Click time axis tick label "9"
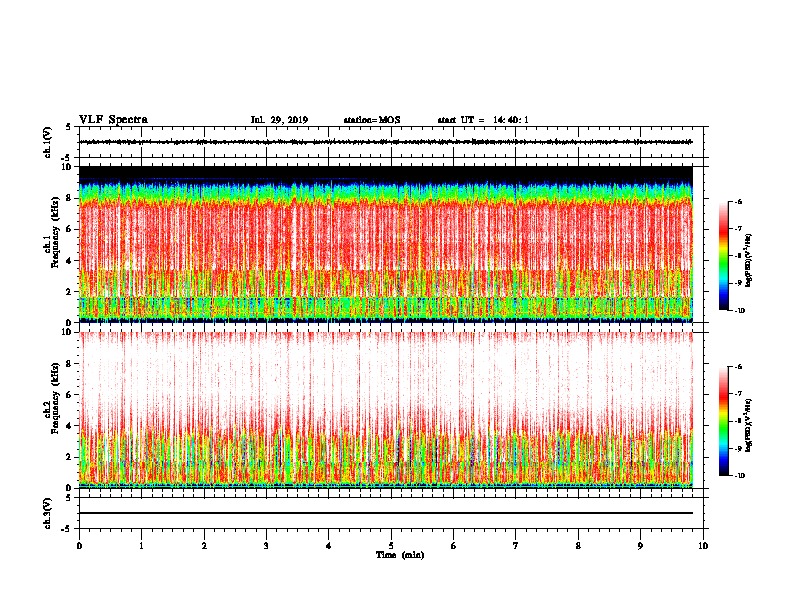The height and width of the screenshot is (612, 792). 640,546
